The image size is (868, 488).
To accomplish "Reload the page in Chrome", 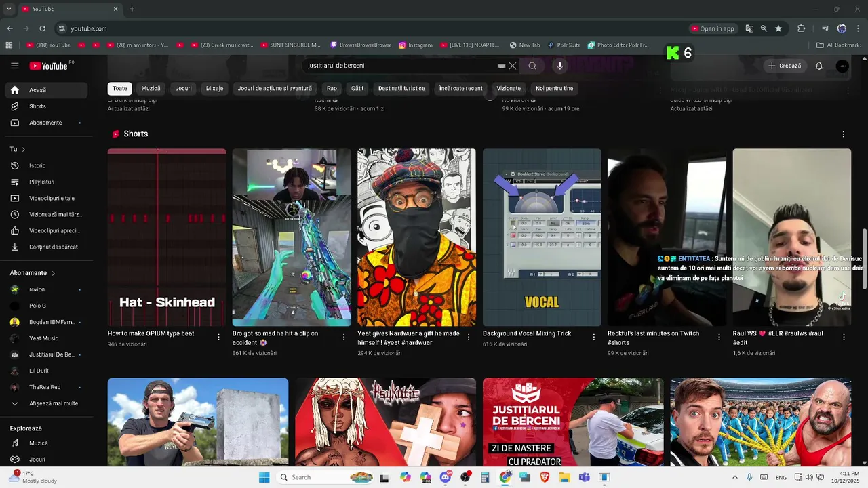I will 42,28.
